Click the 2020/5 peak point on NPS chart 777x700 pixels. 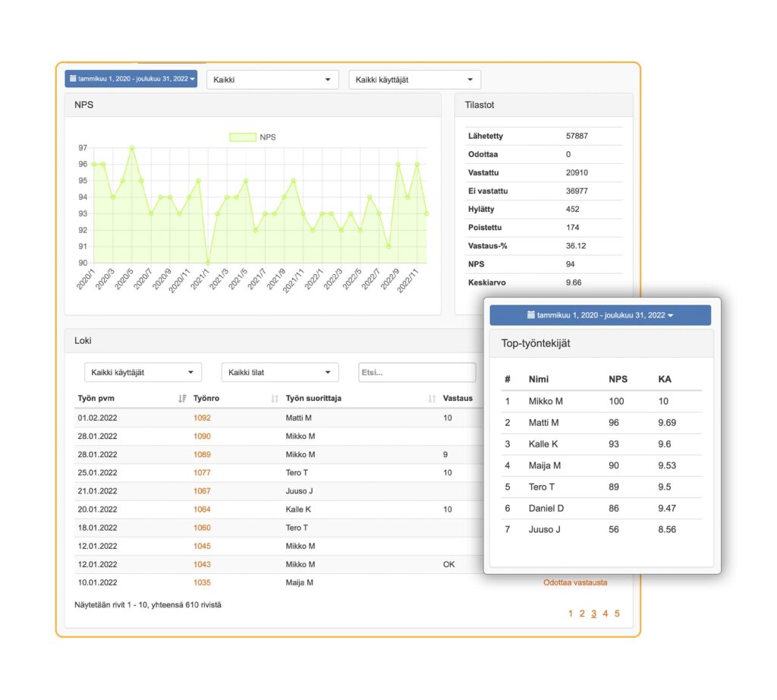pyautogui.click(x=132, y=148)
